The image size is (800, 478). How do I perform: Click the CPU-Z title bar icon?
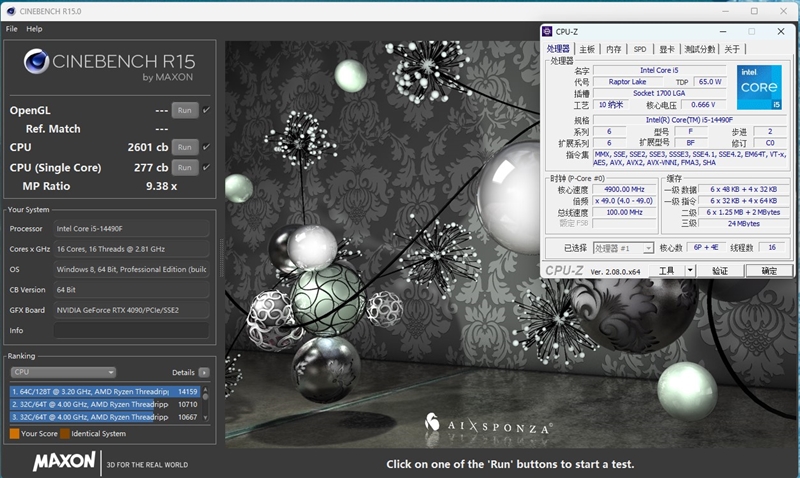click(x=547, y=32)
